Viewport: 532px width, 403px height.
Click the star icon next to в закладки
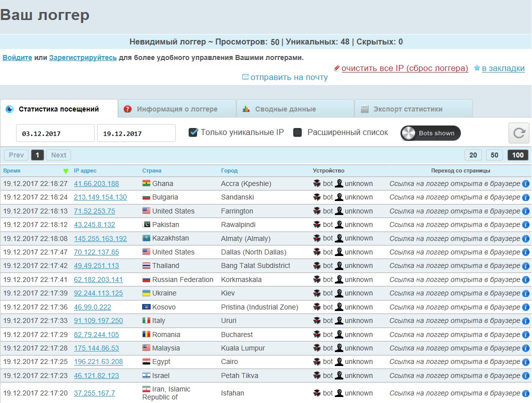(477, 68)
